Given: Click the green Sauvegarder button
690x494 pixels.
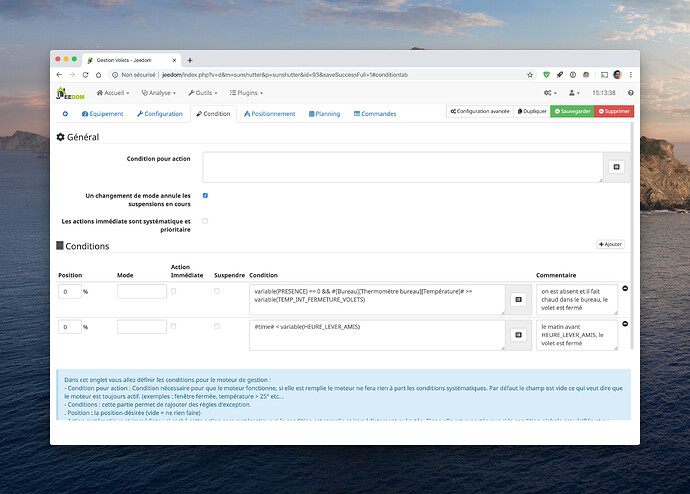Looking at the screenshot, I should coord(572,111).
